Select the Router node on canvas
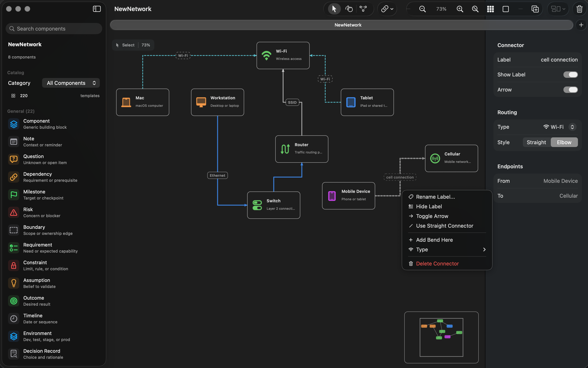This screenshot has height=368, width=588. pyautogui.click(x=302, y=149)
